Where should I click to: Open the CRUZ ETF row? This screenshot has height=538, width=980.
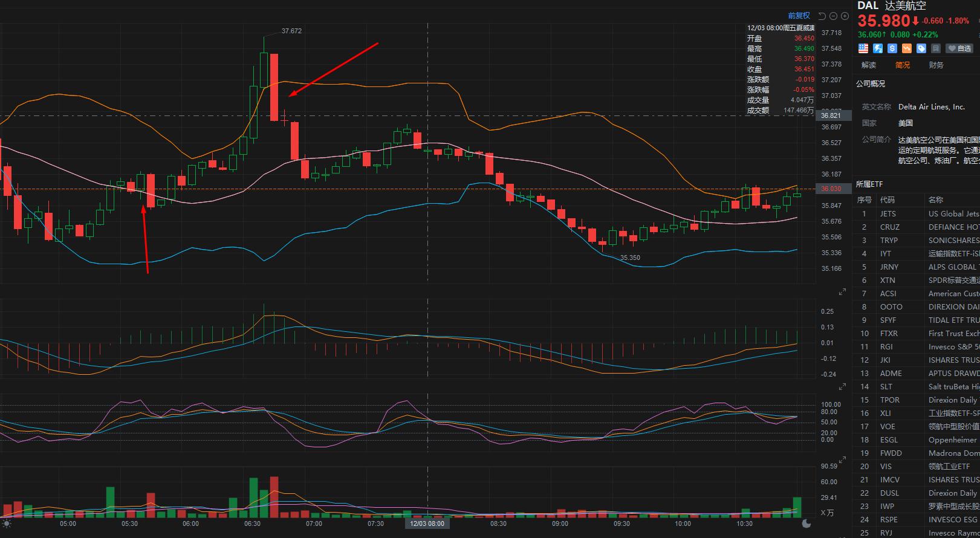917,227
